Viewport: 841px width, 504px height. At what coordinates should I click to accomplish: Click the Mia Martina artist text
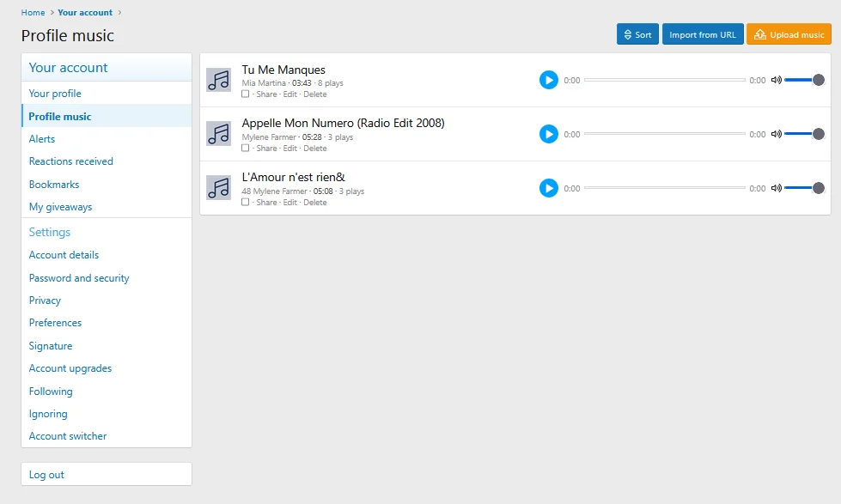(x=264, y=83)
